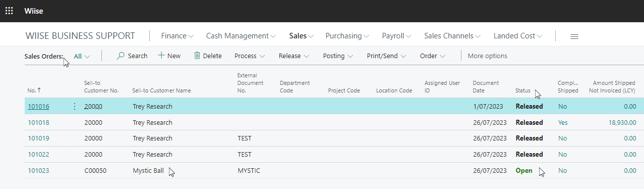Expand the Cash Management dropdown

(x=241, y=36)
